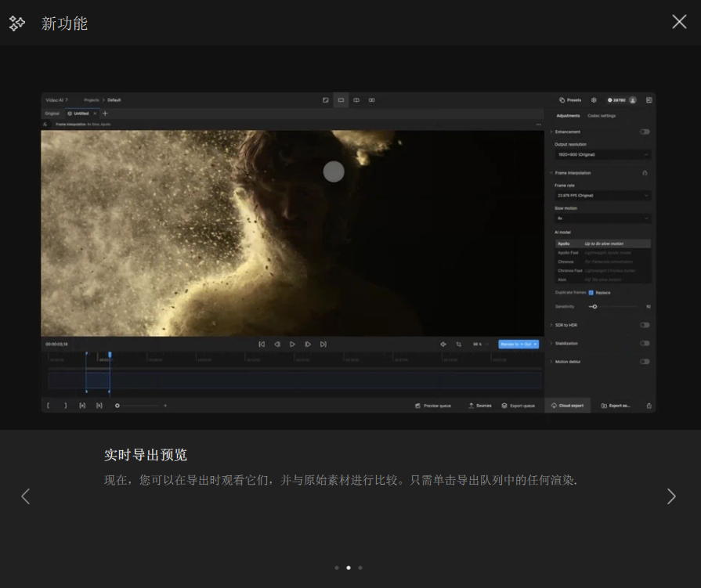
Task: Switch to the Codec settings tab
Action: point(602,115)
